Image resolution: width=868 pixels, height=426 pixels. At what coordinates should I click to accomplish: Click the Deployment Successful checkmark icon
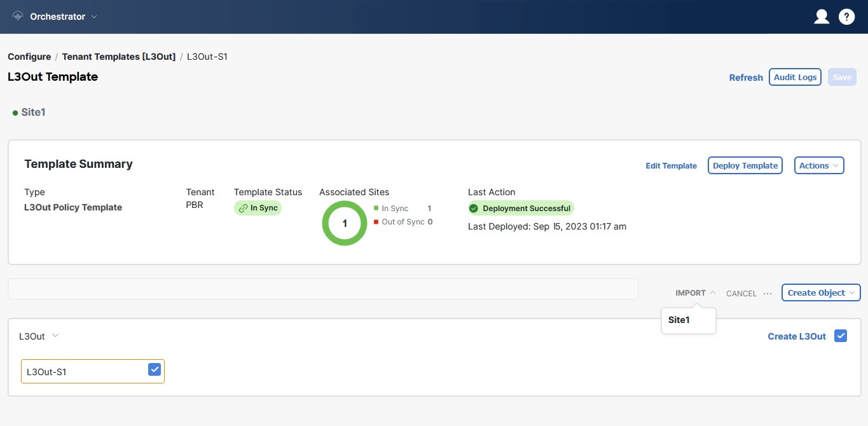coord(473,209)
